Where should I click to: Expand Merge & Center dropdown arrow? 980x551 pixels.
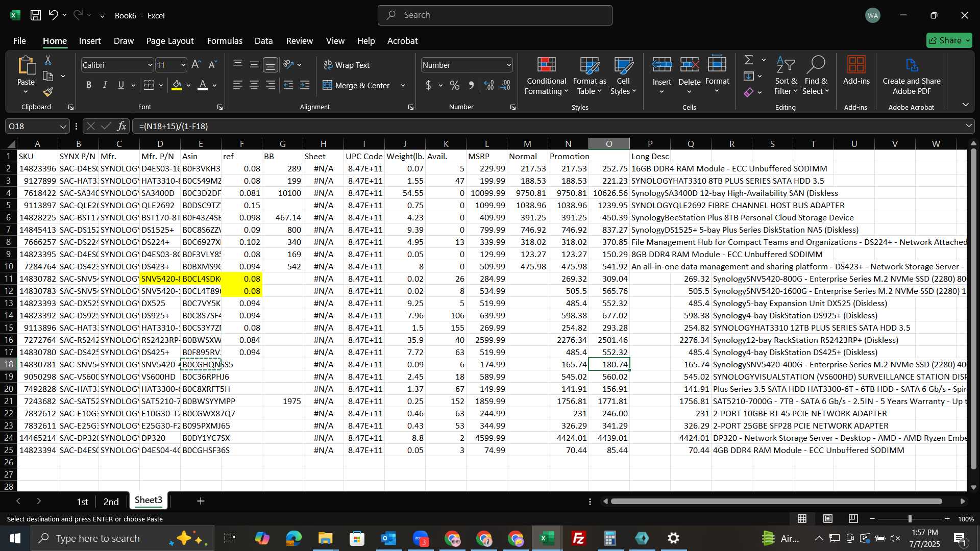pos(403,86)
